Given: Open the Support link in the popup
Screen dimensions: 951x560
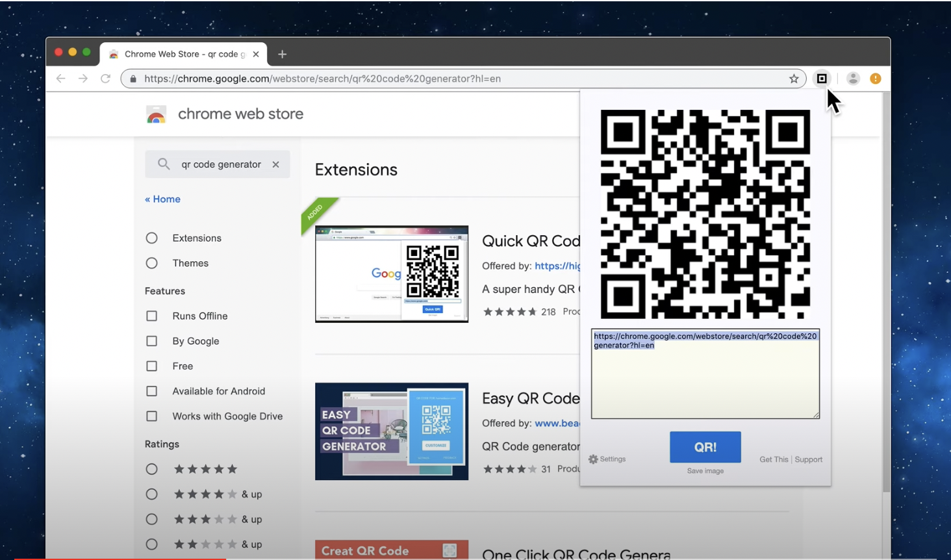Looking at the screenshot, I should click(x=809, y=459).
